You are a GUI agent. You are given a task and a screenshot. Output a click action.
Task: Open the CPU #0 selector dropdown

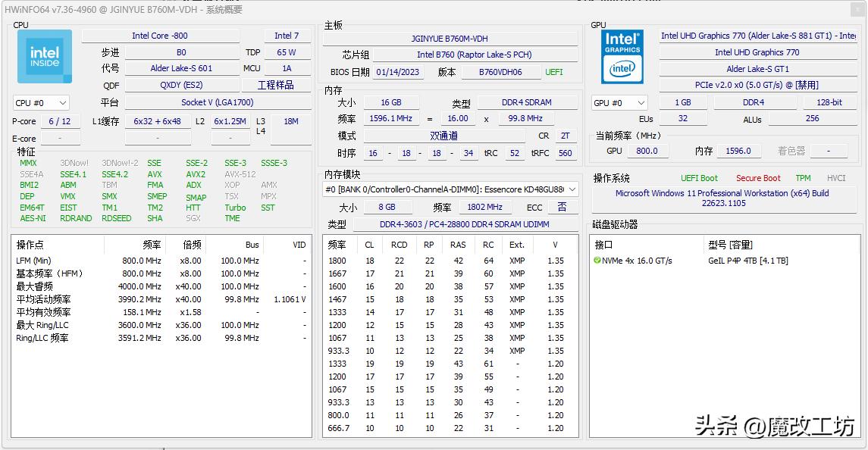(x=40, y=102)
